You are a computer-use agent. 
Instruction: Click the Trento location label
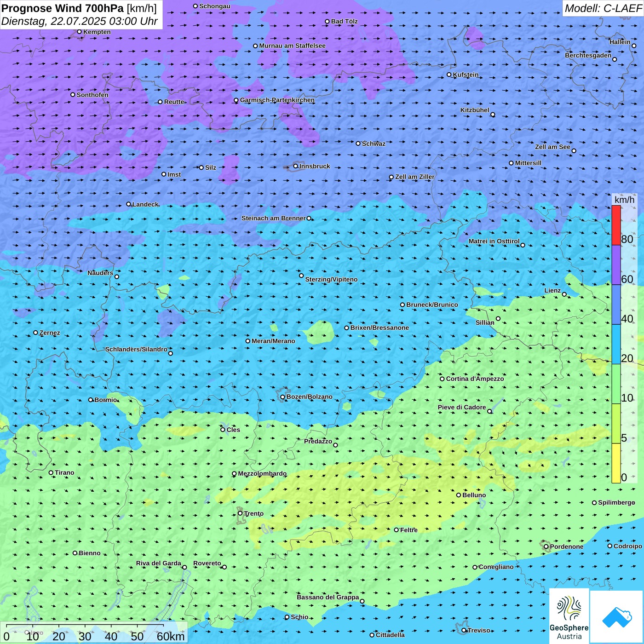[x=254, y=513]
